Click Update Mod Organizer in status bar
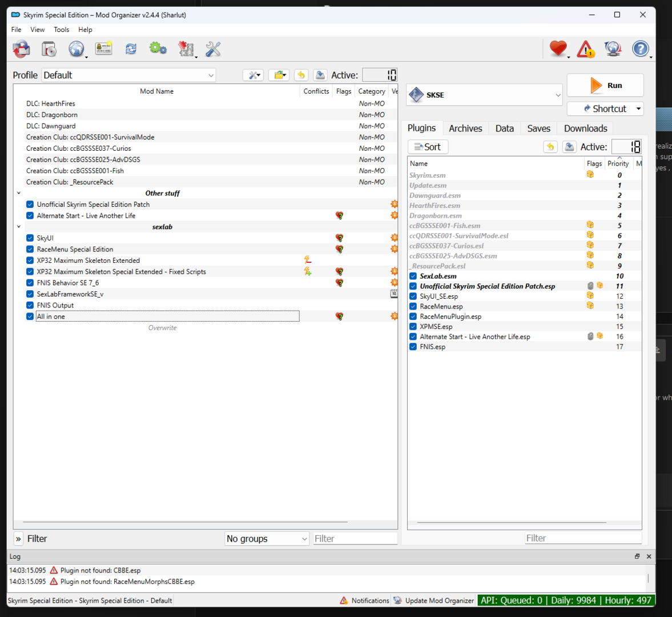 coord(434,600)
